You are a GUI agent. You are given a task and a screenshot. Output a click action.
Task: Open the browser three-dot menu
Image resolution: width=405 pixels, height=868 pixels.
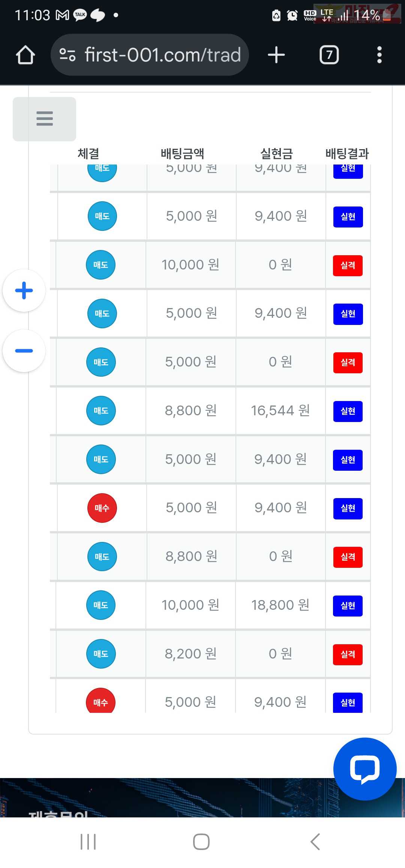coord(379,55)
